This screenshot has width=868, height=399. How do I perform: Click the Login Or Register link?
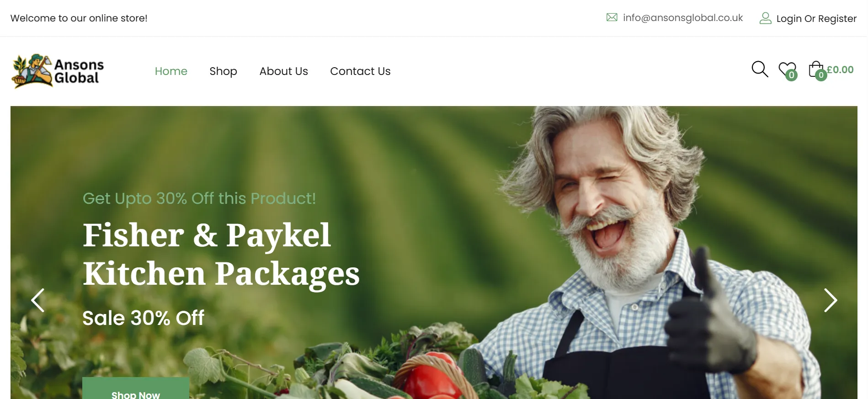816,19
